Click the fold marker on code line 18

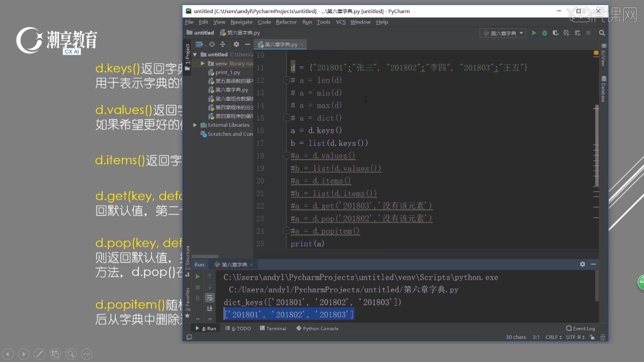pos(286,155)
